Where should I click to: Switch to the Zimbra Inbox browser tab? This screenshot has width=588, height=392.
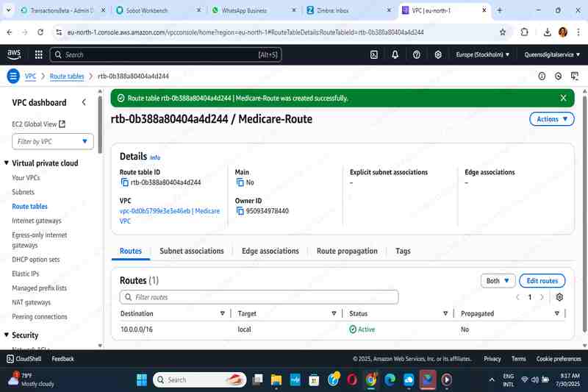tap(348, 10)
